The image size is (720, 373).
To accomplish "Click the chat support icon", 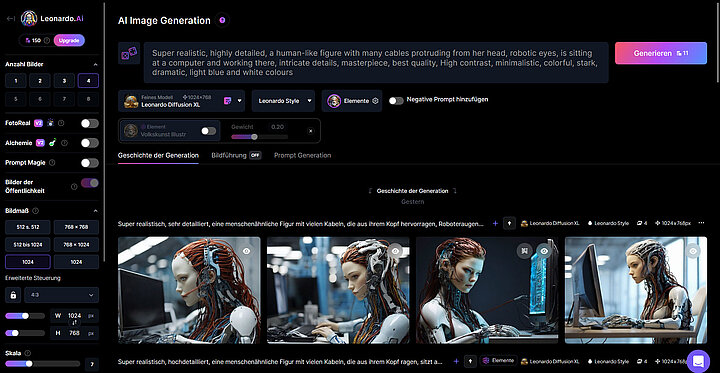I will coord(698,360).
